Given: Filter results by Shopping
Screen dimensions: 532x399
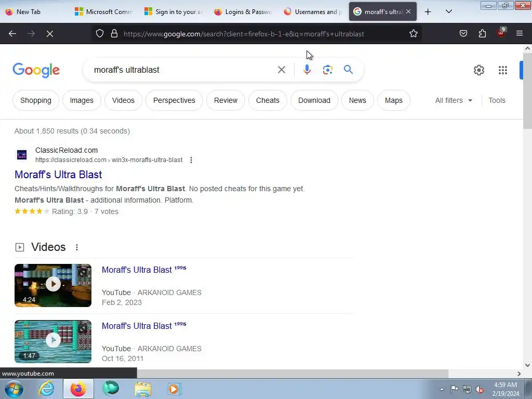Looking at the screenshot, I should [x=36, y=100].
